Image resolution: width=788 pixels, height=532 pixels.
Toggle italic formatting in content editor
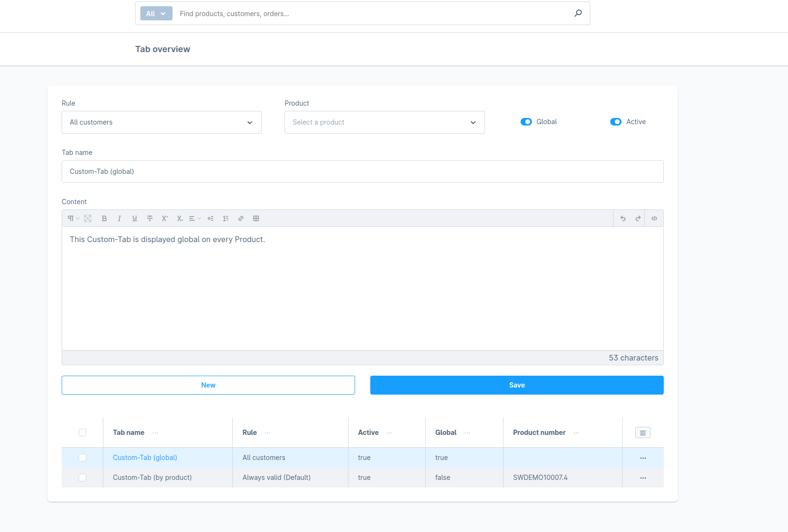pyautogui.click(x=119, y=218)
